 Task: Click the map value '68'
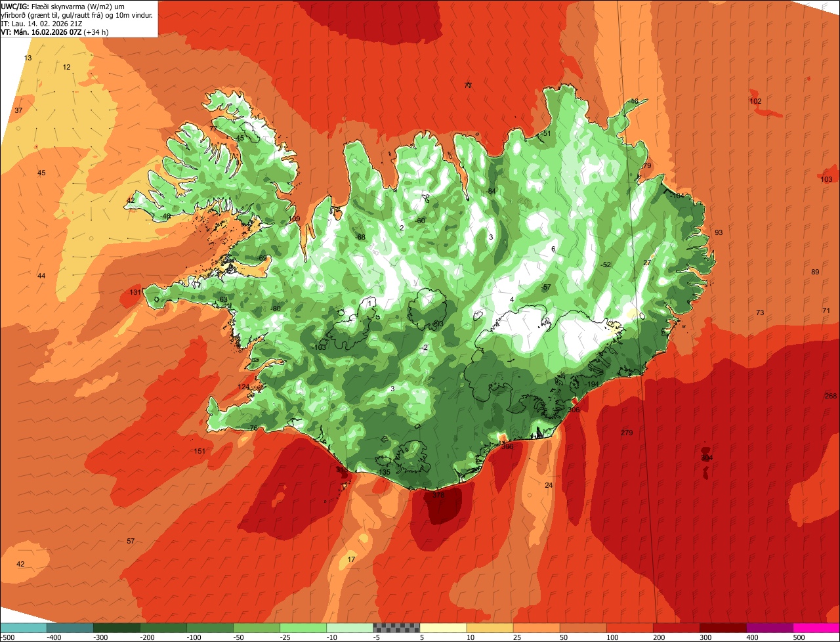click(360, 237)
